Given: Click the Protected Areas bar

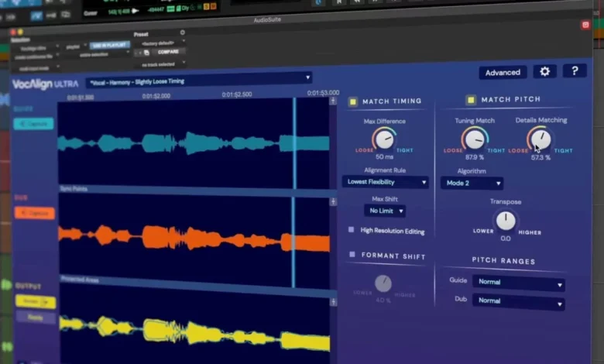Looking at the screenshot, I should 199,286.
